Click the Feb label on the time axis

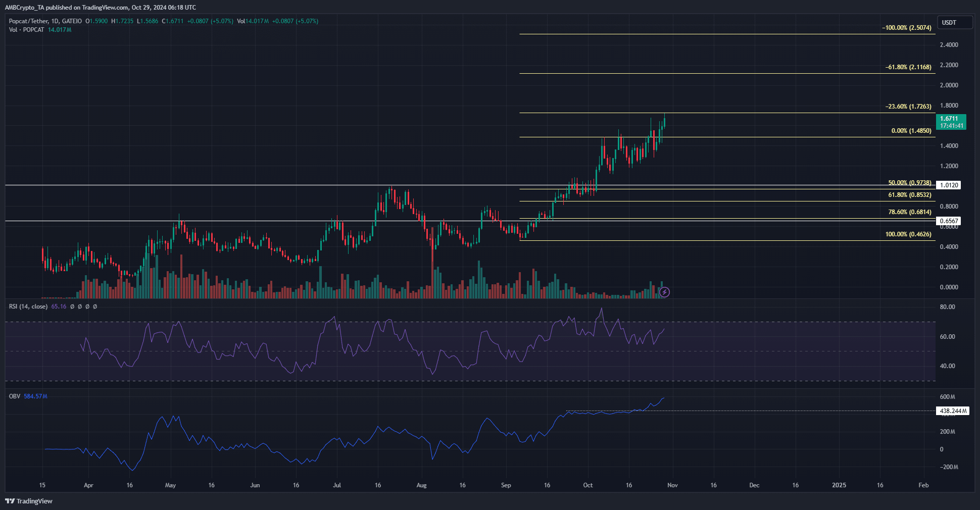[923, 485]
